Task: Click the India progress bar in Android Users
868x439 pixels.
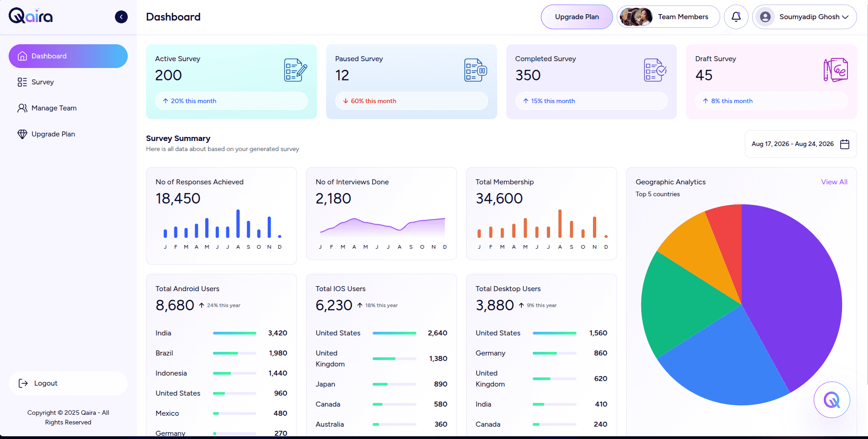Action: click(x=234, y=333)
